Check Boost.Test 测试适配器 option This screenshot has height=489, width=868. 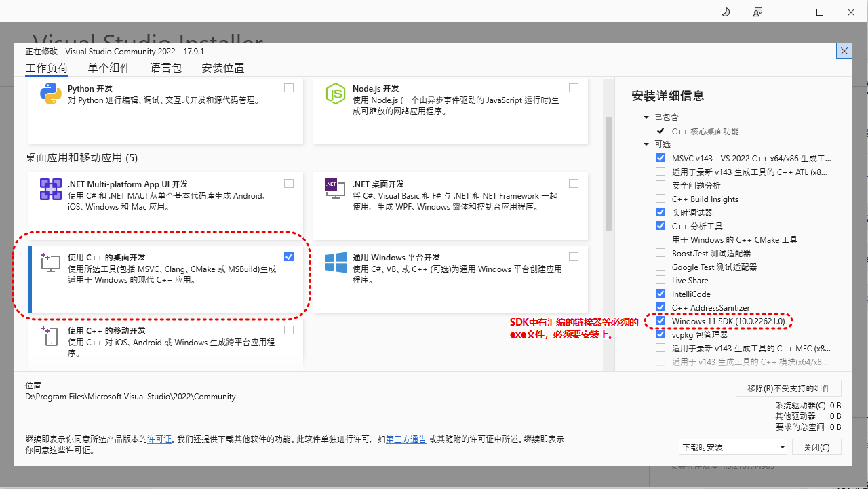(x=660, y=253)
